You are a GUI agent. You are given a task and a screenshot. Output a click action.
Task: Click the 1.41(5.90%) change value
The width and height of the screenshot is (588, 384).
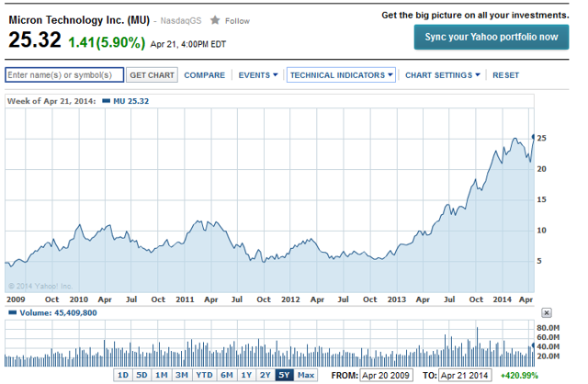107,42
